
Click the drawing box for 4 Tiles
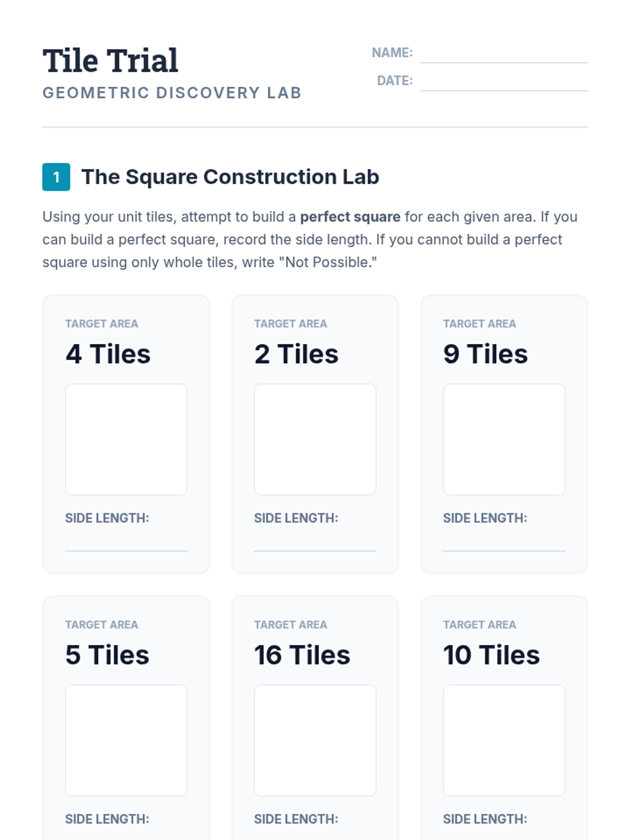126,439
